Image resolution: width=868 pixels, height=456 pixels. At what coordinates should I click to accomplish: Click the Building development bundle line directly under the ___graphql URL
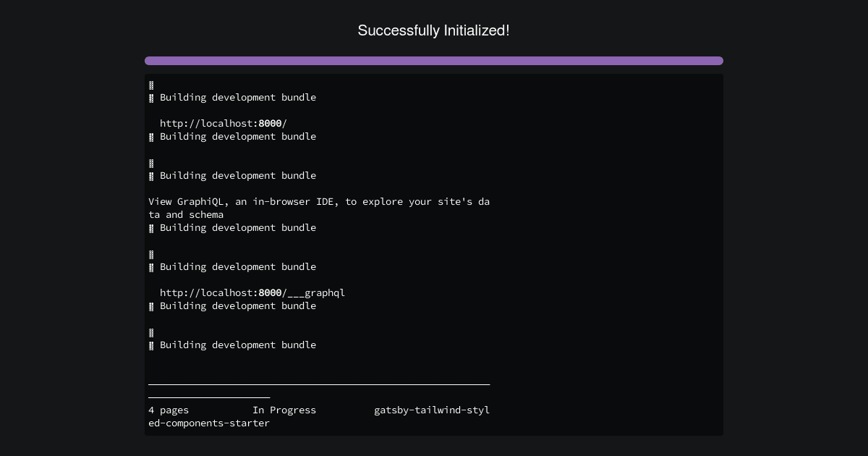tap(232, 306)
